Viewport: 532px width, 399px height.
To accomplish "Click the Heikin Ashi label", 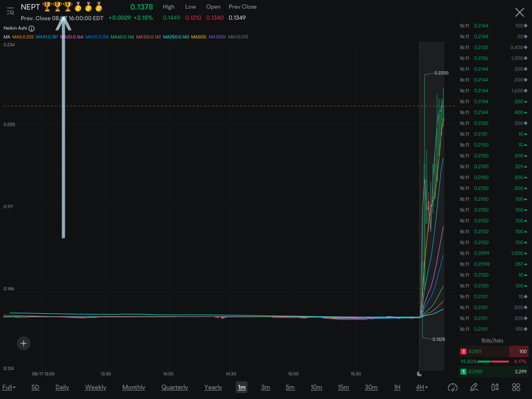I will 15,28.
